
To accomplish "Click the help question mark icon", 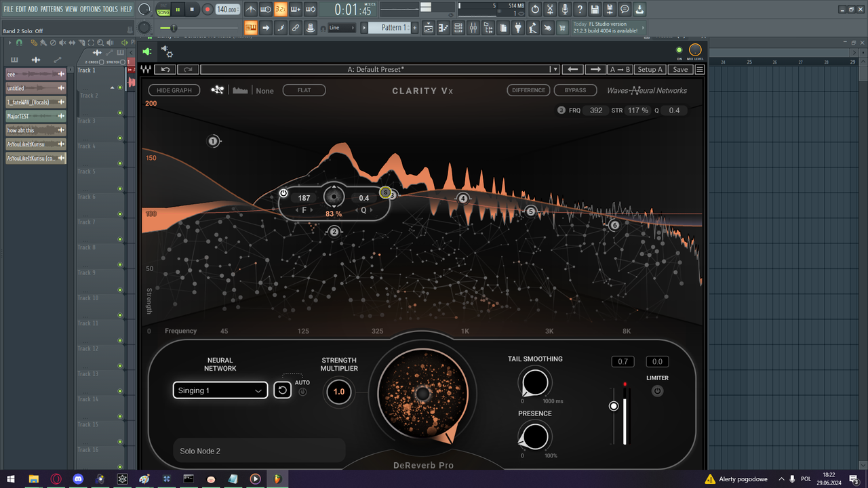I will 579,9.
